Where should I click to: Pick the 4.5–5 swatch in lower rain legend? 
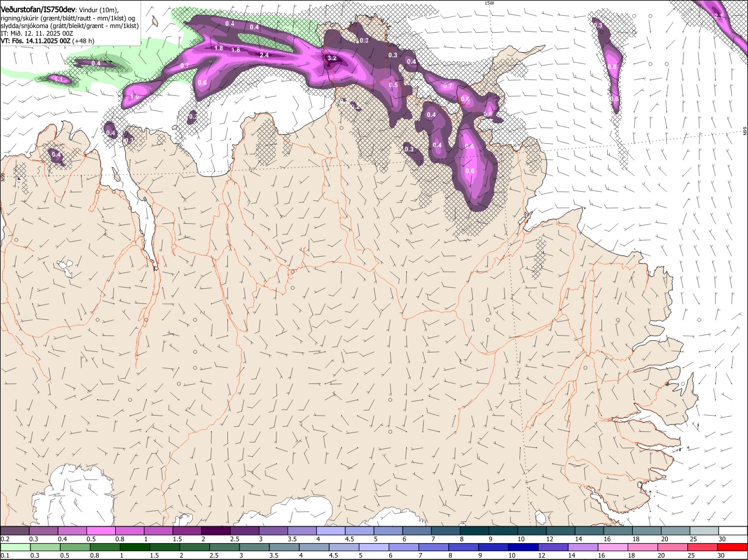(x=344, y=547)
